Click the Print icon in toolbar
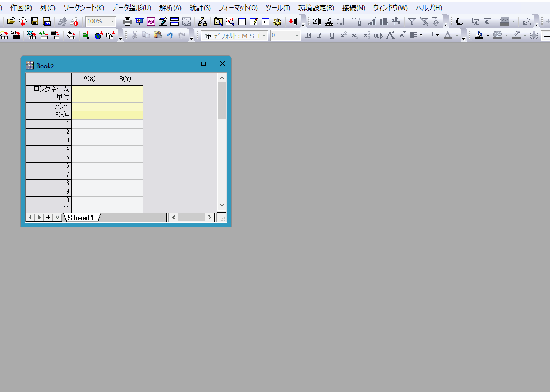 coord(127,21)
